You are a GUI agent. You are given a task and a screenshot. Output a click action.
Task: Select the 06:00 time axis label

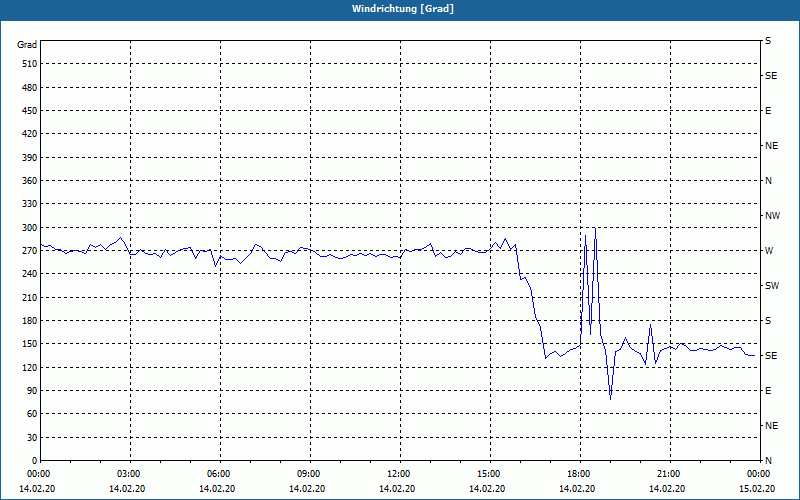(220, 474)
